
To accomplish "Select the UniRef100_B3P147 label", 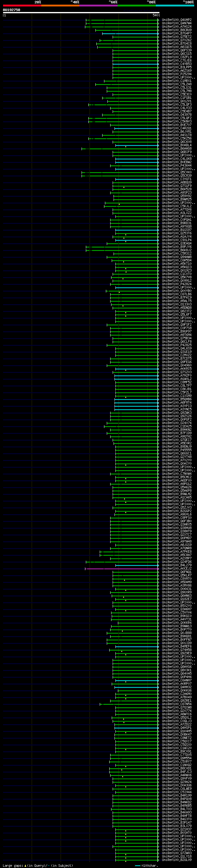I will [x=177, y=822].
